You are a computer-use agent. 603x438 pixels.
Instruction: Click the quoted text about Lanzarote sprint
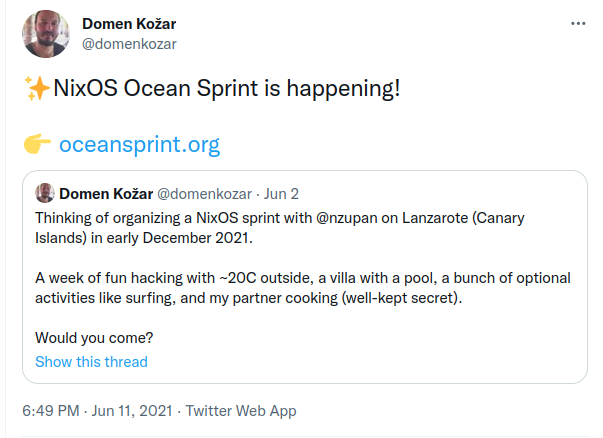(x=280, y=228)
